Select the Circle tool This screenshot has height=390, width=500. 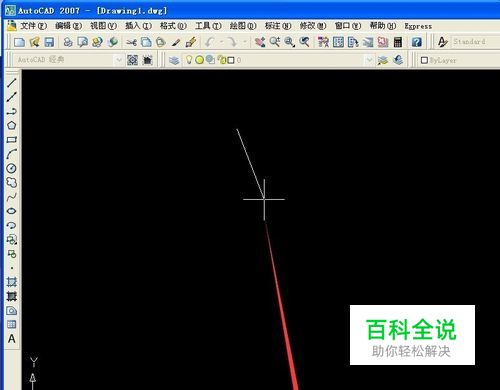12,168
